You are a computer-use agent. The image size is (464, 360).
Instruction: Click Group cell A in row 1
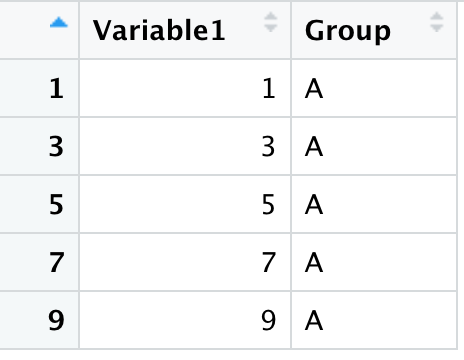tap(374, 88)
